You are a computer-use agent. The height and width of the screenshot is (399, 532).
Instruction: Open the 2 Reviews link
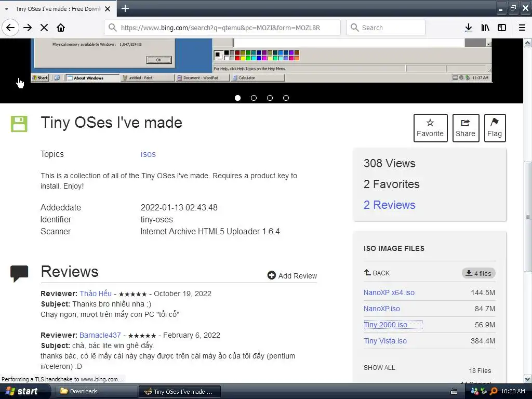[389, 205]
